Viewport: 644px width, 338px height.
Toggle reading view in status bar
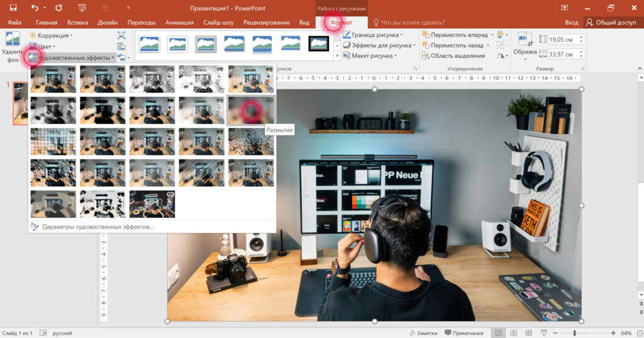coord(527,332)
